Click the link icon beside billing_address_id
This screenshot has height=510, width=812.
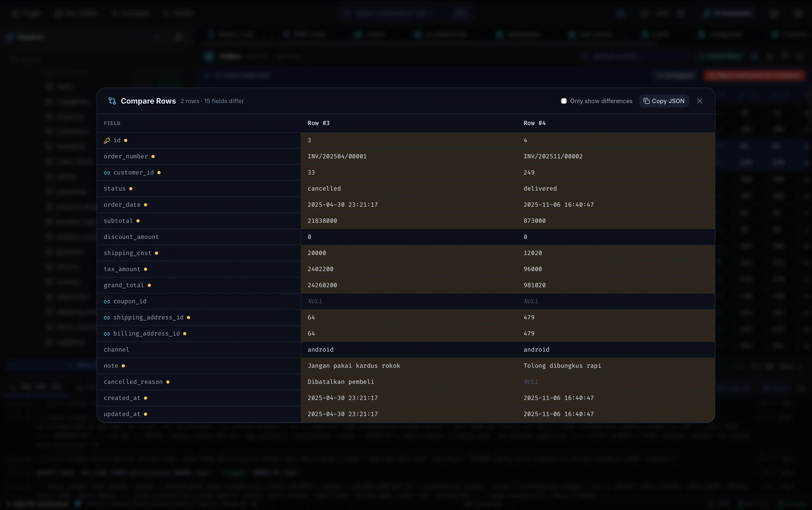(107, 334)
